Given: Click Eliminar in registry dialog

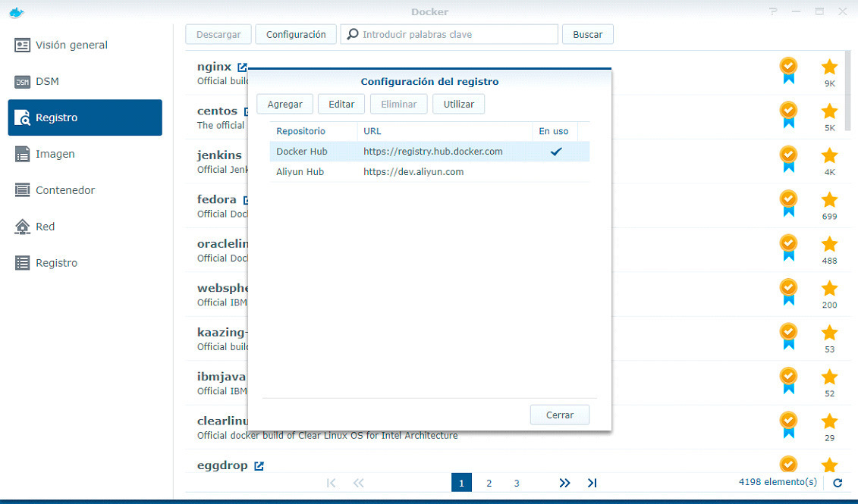Looking at the screenshot, I should 399,104.
